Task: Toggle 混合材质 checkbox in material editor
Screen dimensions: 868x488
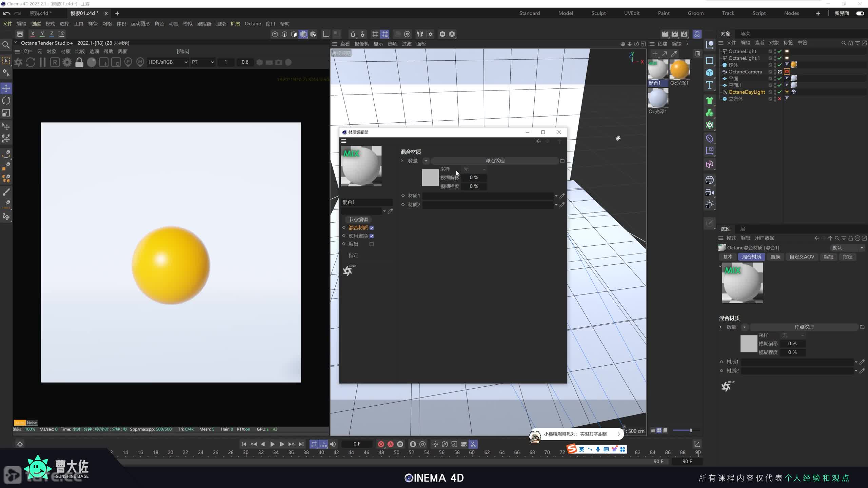Action: coord(372,228)
